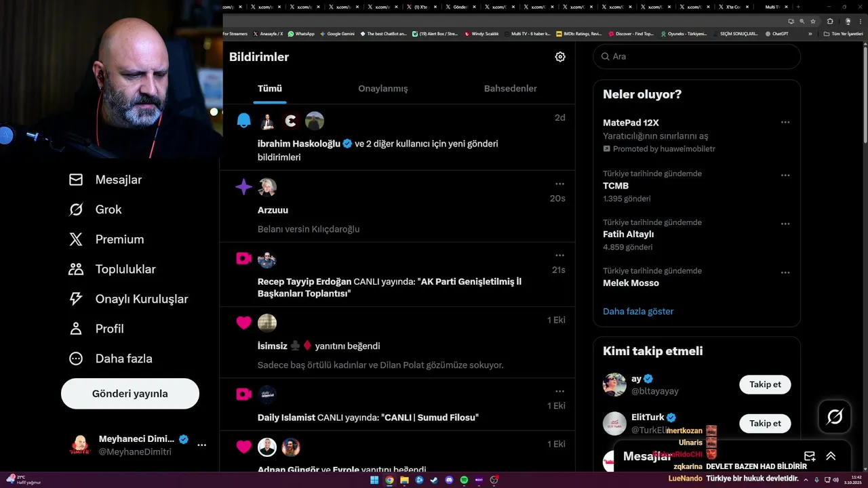Screen dimensions: 868x488
Task: Open the ChatGPT bookmark
Action: click(x=776, y=34)
